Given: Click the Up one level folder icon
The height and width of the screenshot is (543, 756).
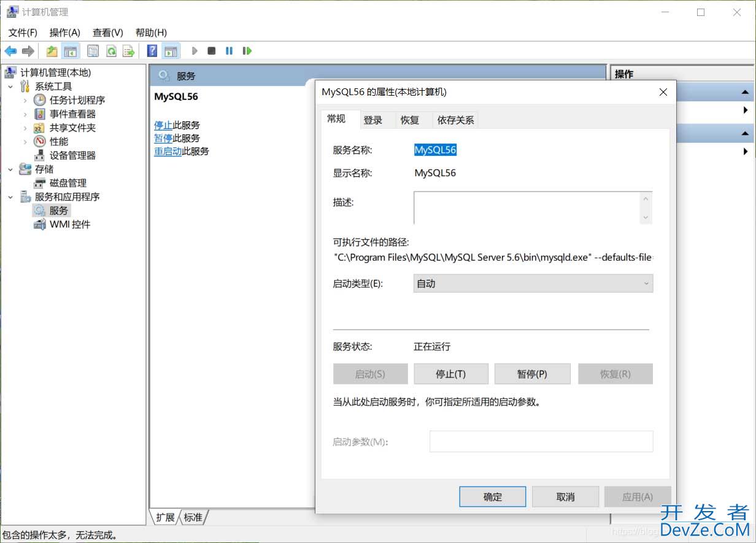Looking at the screenshot, I should [52, 51].
